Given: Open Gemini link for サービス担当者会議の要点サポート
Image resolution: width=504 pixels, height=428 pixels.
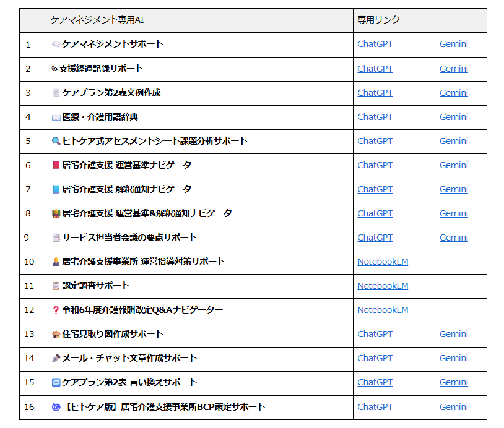Looking at the screenshot, I should coord(453,238).
